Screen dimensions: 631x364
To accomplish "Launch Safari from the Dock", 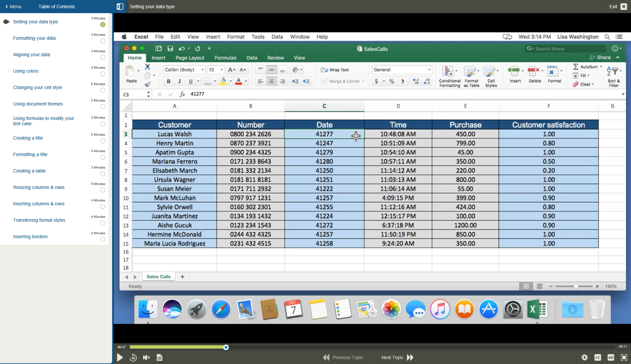I will (221, 309).
